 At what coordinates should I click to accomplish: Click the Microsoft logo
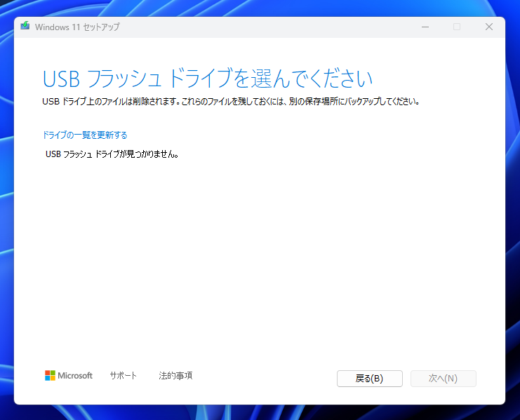coord(69,376)
